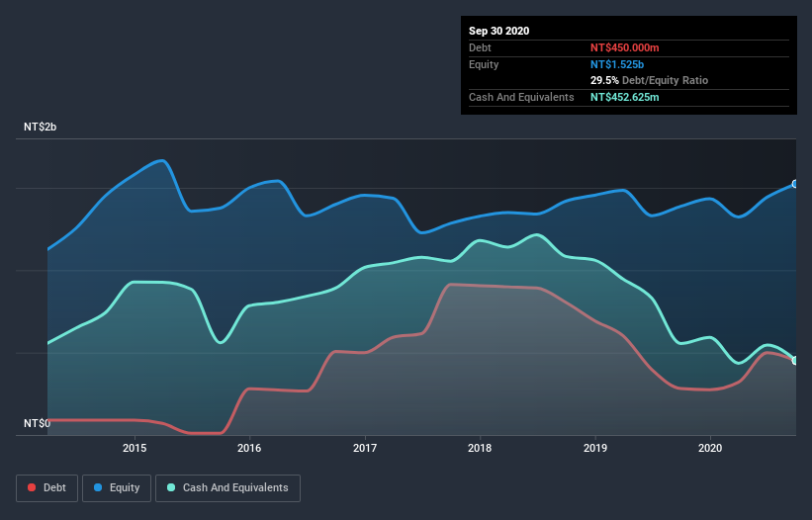Click the 2018 x-axis label

tap(480, 448)
